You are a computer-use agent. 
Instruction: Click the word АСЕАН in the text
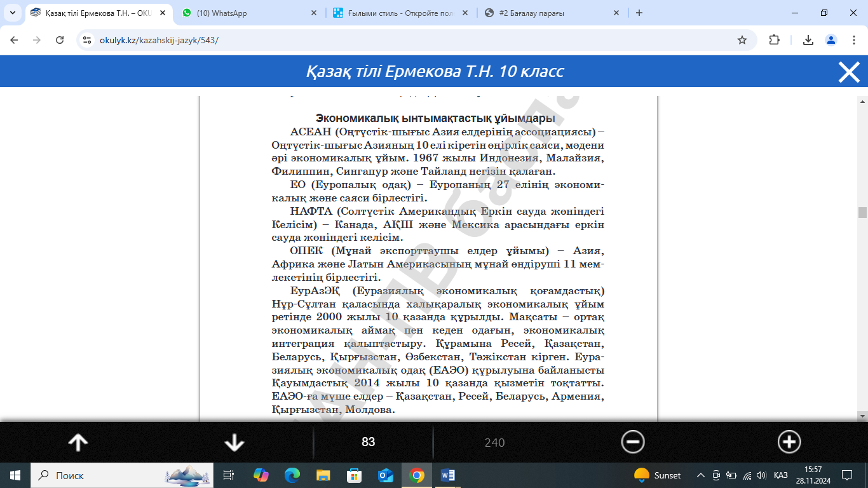[x=310, y=132]
